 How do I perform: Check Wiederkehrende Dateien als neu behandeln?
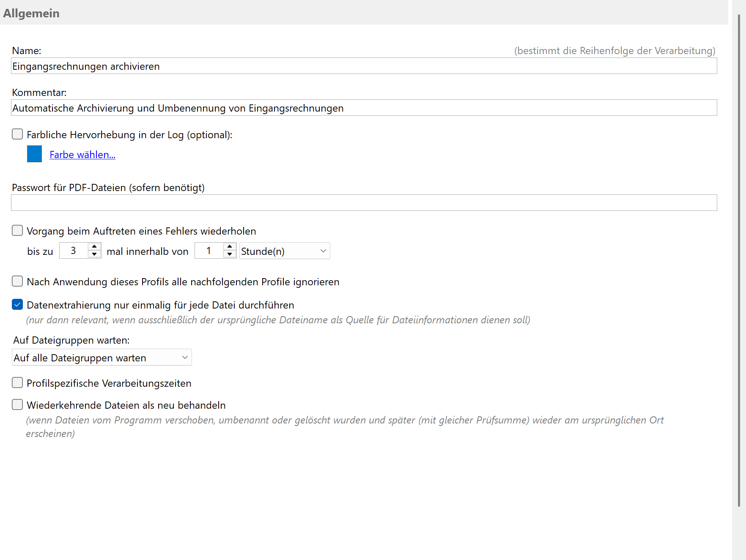click(17, 405)
